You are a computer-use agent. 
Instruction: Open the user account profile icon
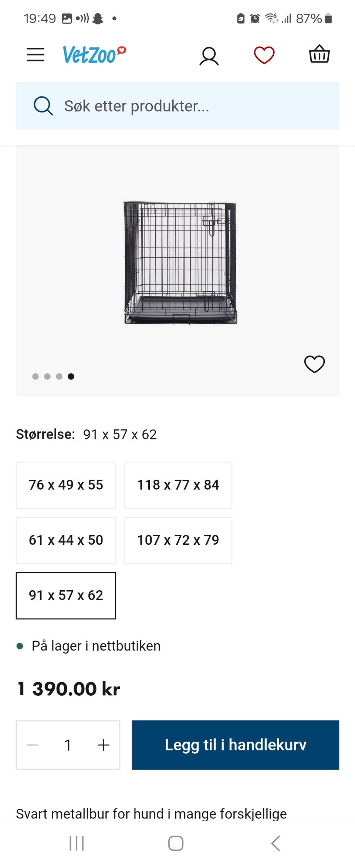(209, 56)
